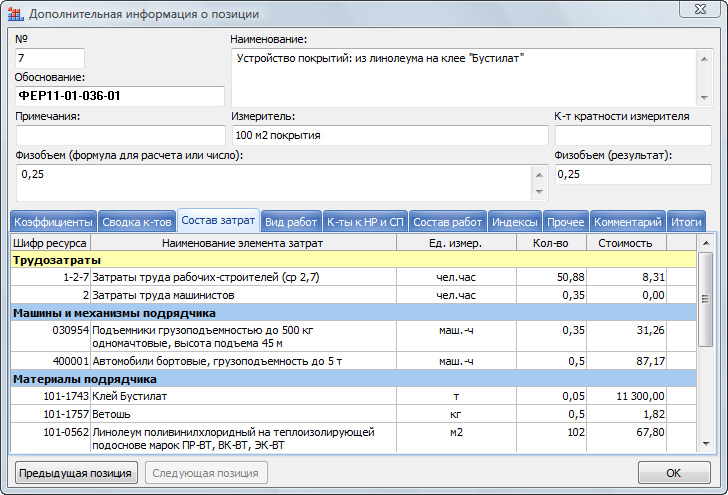Screen dimensions: 728x495
Task: Focus the Измеритель text field
Action: [x=390, y=135]
